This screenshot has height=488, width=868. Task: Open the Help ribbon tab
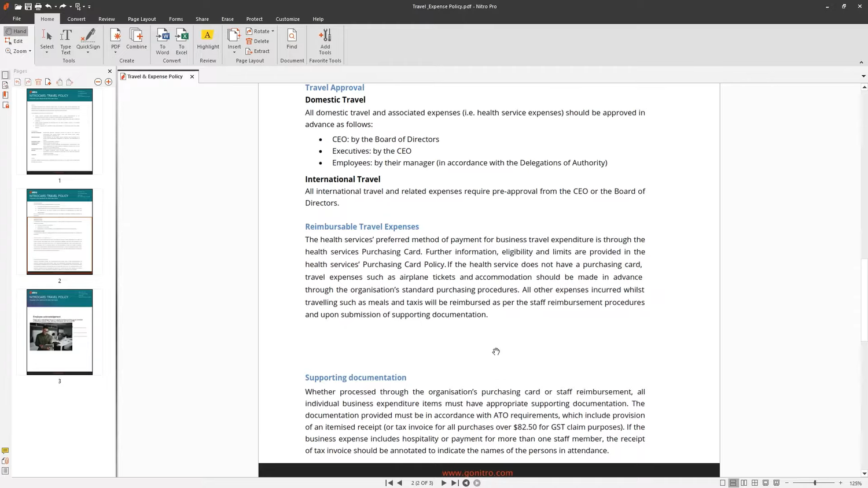318,19
